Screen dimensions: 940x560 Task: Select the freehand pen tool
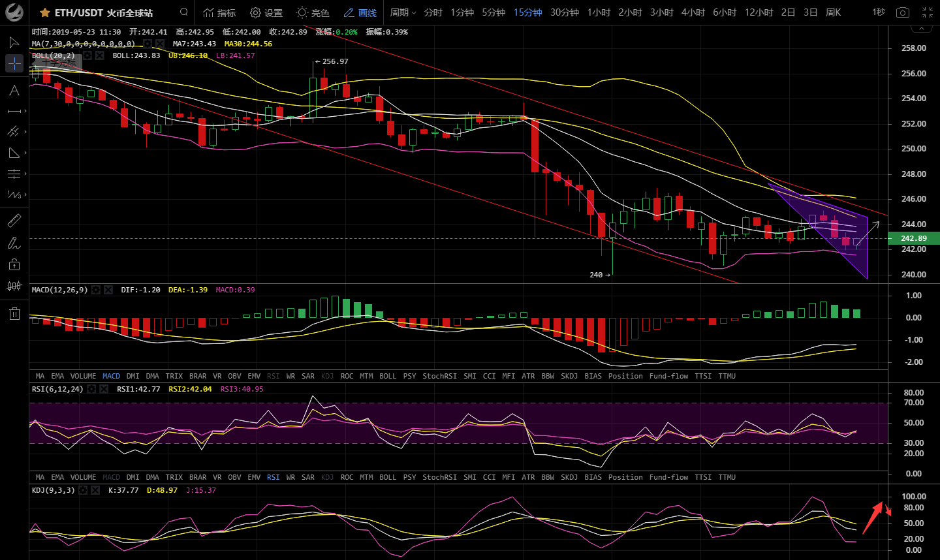pos(14,243)
